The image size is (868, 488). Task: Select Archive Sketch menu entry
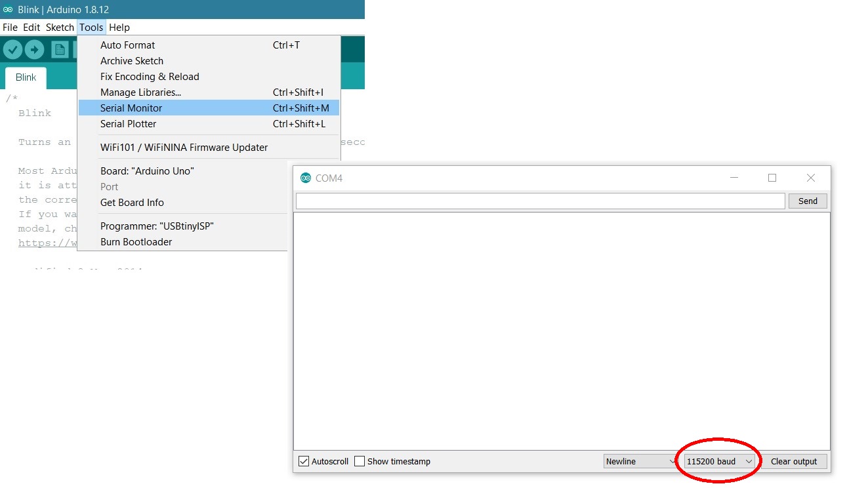209,61
